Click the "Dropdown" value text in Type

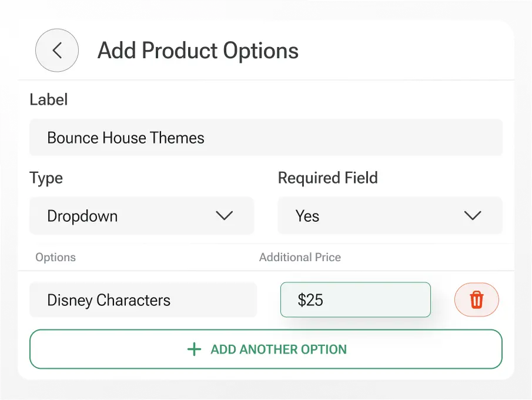point(82,216)
